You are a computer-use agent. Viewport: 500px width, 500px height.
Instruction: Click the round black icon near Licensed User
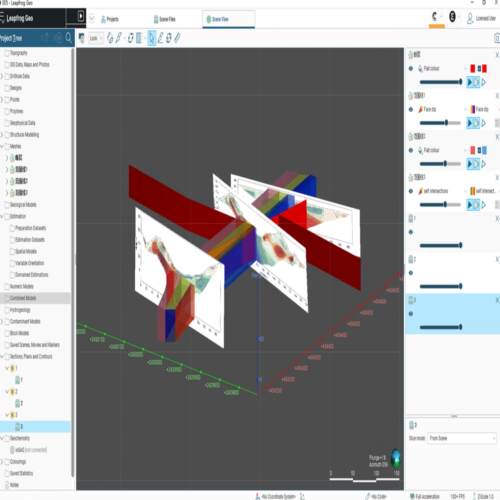(x=452, y=17)
